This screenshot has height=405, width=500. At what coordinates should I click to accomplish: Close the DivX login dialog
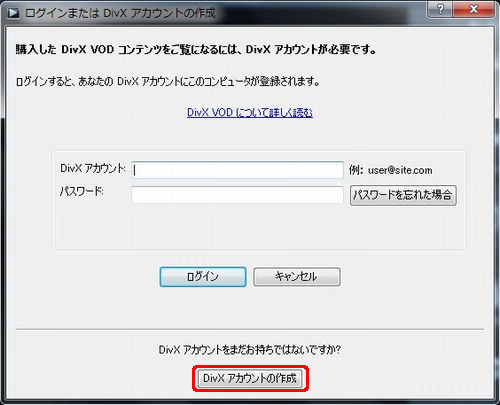click(474, 9)
